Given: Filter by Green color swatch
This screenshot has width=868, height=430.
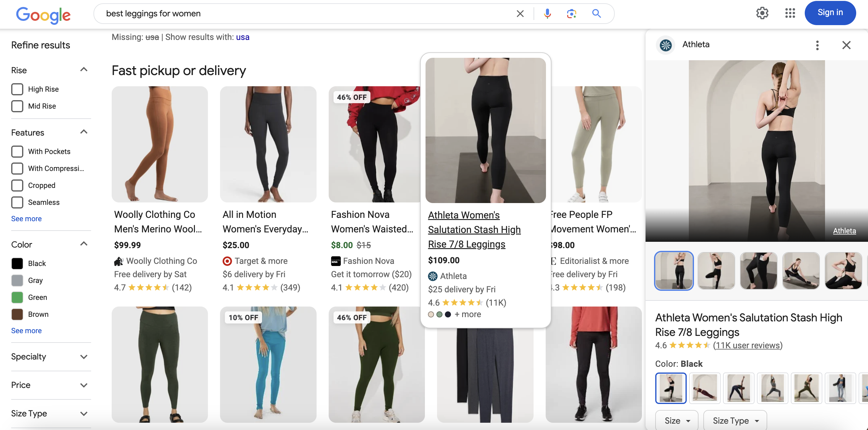Looking at the screenshot, I should (x=17, y=297).
